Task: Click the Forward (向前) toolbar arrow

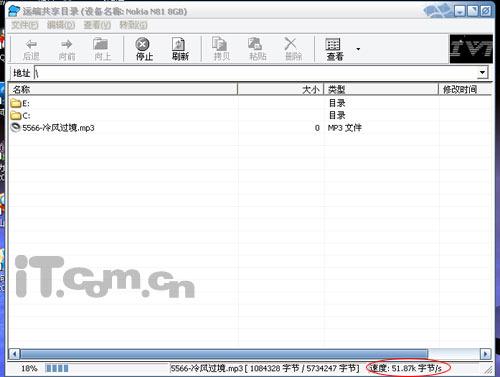Action: pyautogui.click(x=67, y=49)
